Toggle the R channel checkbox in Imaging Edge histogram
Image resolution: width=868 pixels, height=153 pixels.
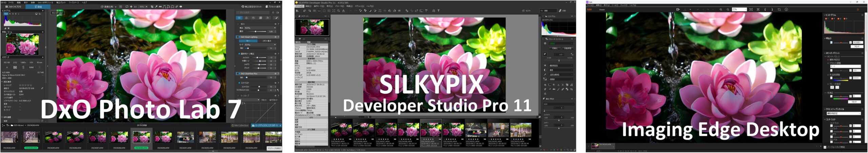click(833, 19)
